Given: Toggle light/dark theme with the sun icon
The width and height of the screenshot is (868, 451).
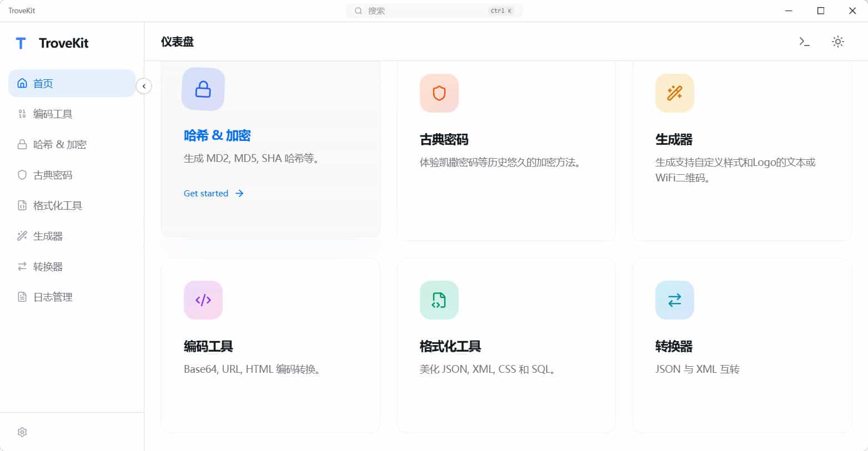Looking at the screenshot, I should coord(837,41).
